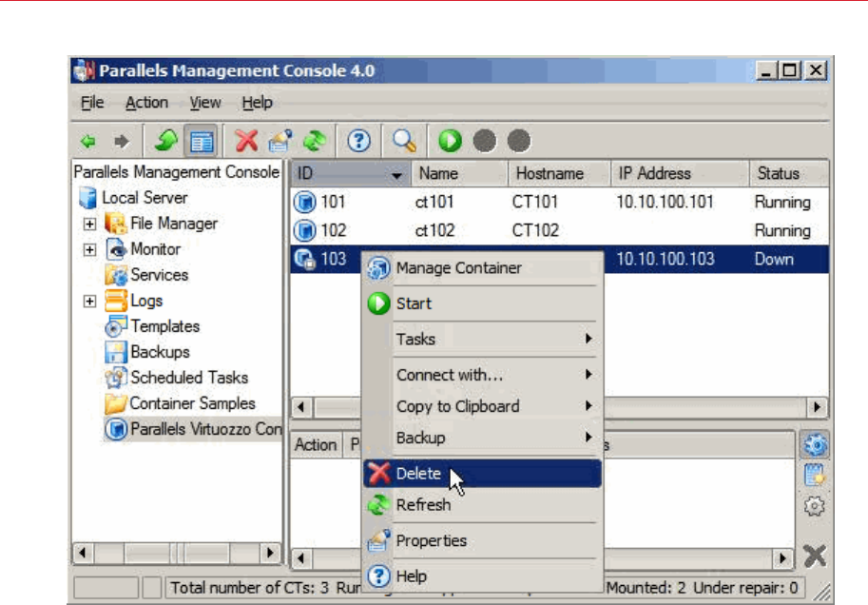Open the Help menu in menu bar

(x=257, y=103)
